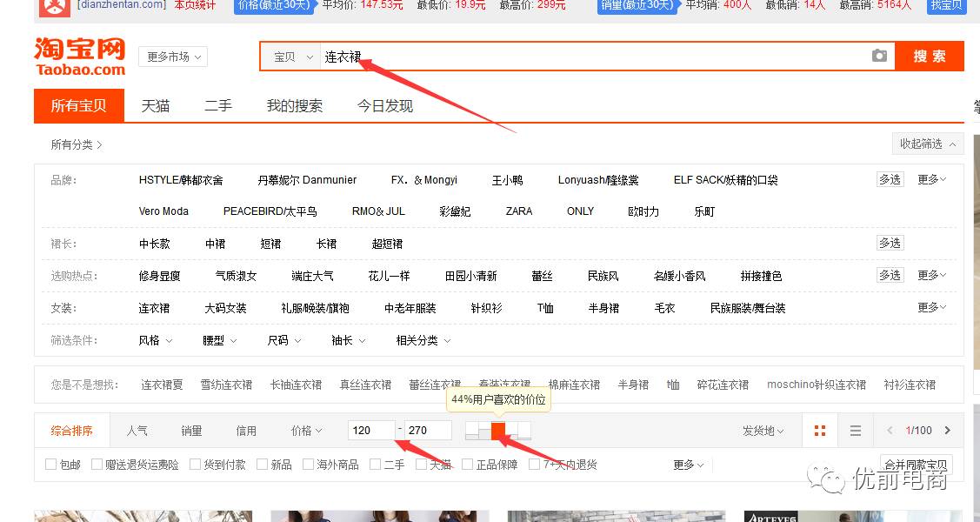This screenshot has height=522, width=980.
Task: Expand 更多 in 选购热点 row
Action: [932, 275]
